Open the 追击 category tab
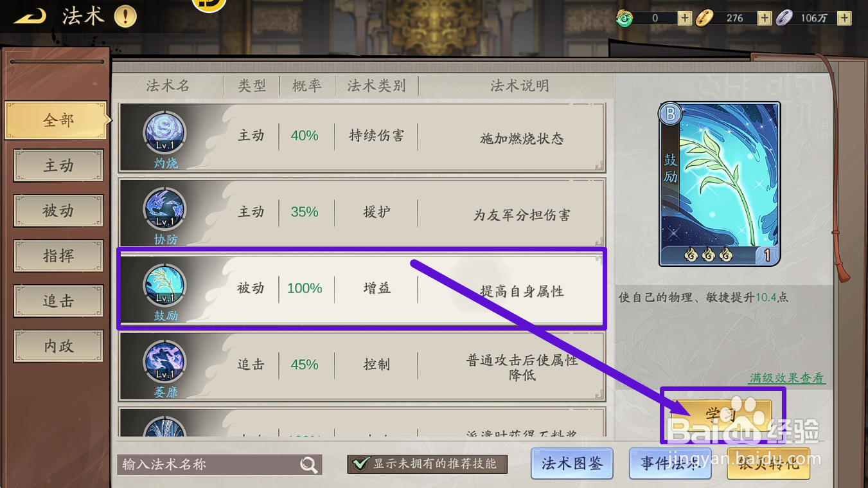Viewport: 868px width, 488px height. tap(58, 301)
